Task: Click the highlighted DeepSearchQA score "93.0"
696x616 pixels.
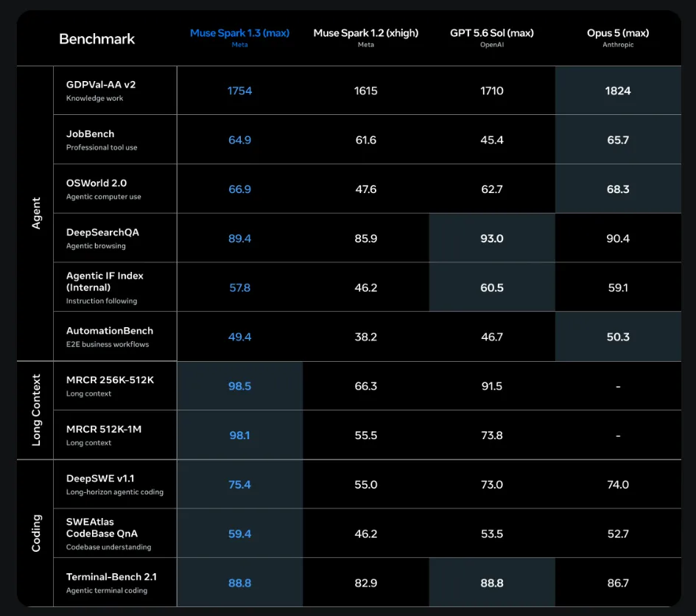Action: (492, 239)
